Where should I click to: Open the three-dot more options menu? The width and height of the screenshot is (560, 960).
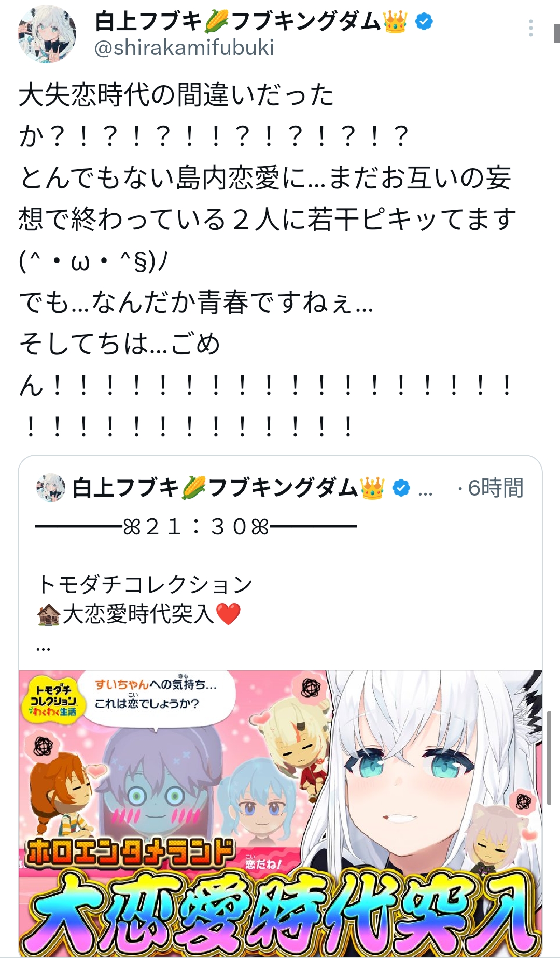pos(530,28)
